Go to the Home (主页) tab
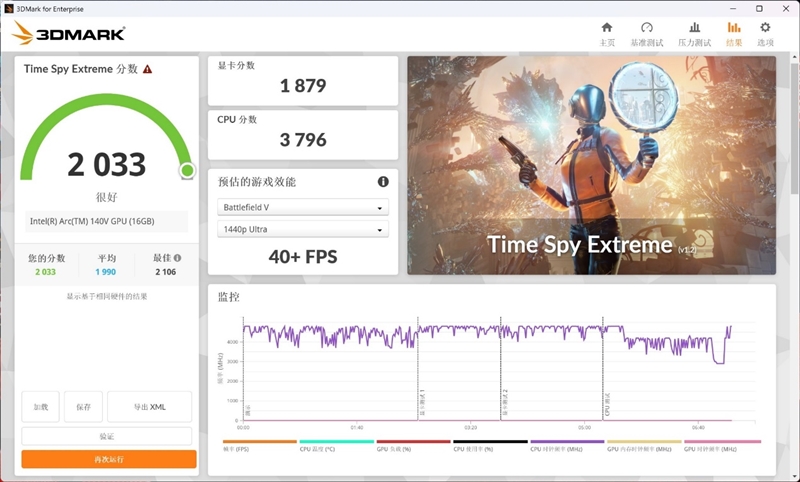The width and height of the screenshot is (800, 482). [x=606, y=33]
